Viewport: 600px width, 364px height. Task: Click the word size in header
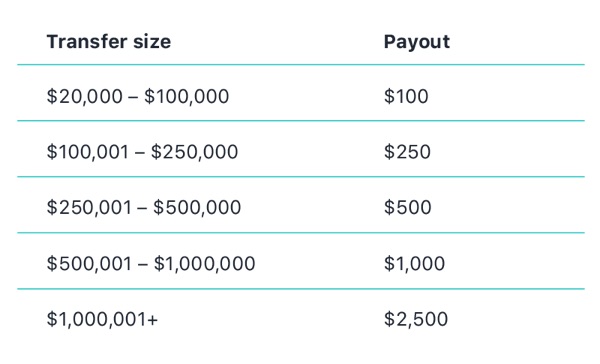point(152,42)
